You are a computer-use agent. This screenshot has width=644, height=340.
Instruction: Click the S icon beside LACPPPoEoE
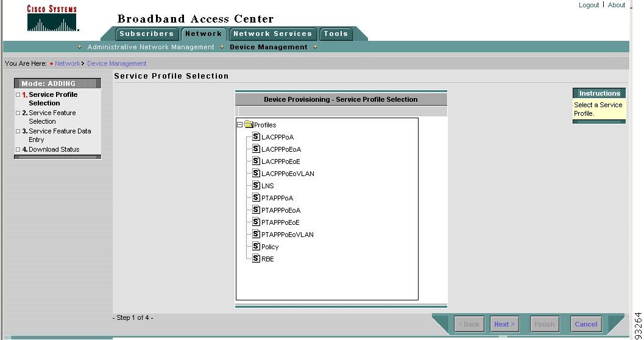[x=256, y=161]
